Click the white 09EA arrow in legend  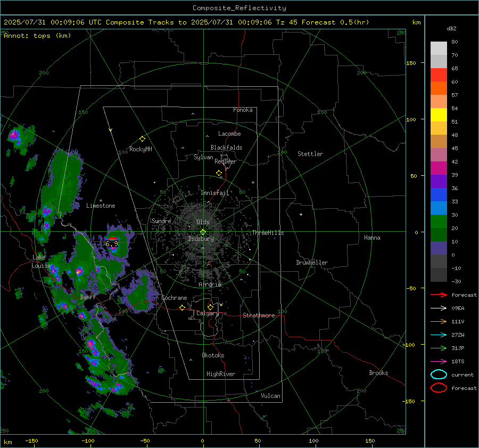[x=439, y=308]
